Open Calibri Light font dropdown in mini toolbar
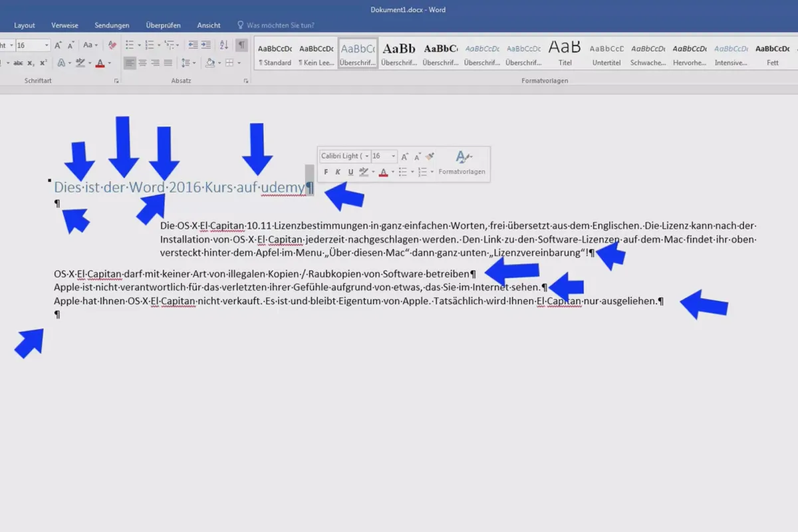This screenshot has height=532, width=798. click(367, 156)
